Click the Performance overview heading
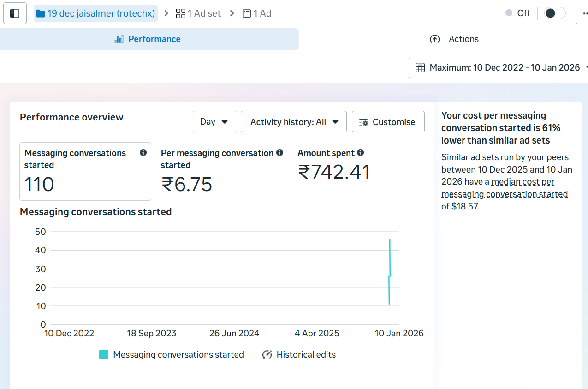The height and width of the screenshot is (389, 588). (x=71, y=117)
